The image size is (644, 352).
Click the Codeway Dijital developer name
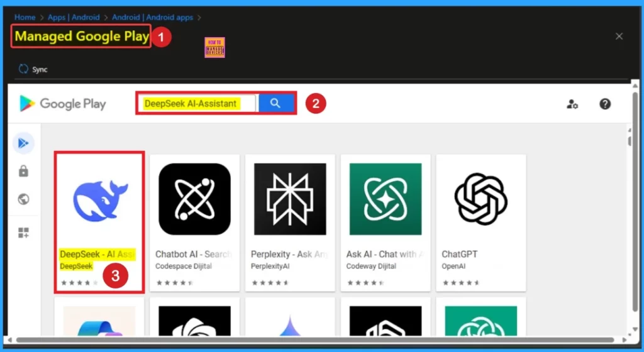pyautogui.click(x=371, y=267)
